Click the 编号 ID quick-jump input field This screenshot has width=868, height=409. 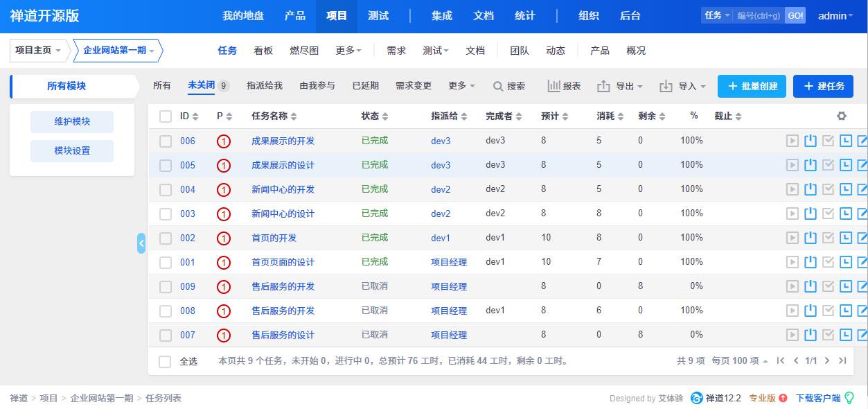point(759,15)
